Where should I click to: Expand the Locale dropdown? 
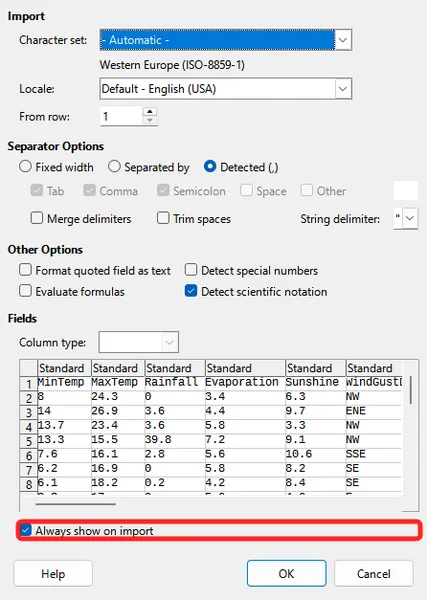click(343, 89)
